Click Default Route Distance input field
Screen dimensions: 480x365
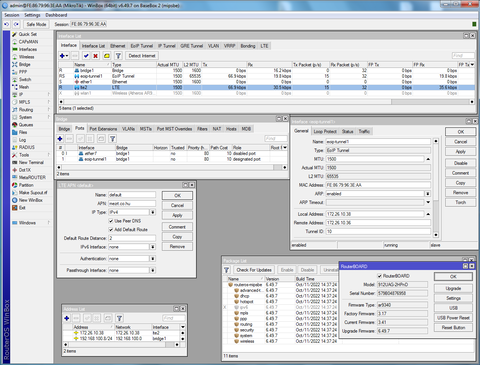click(132, 238)
